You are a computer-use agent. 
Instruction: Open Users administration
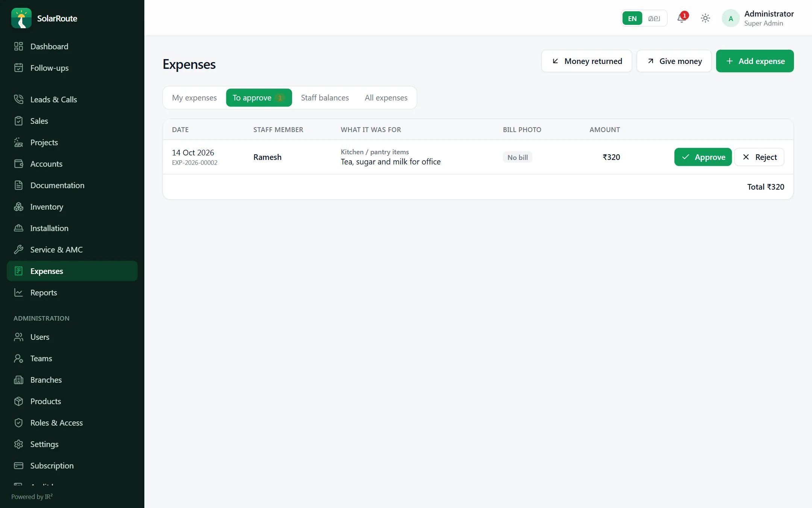(x=72, y=337)
